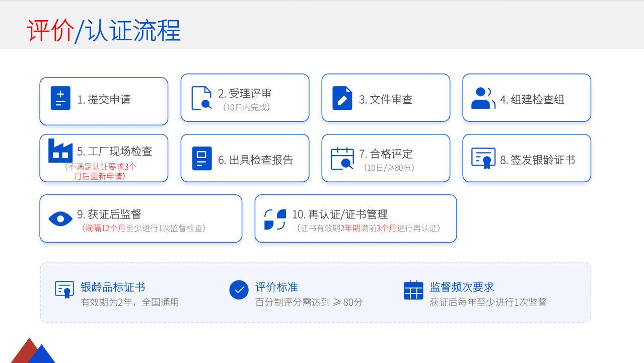This screenshot has height=363, width=644.
Task: Click the text 有效期为2年，全国通用
Action: pos(130,303)
